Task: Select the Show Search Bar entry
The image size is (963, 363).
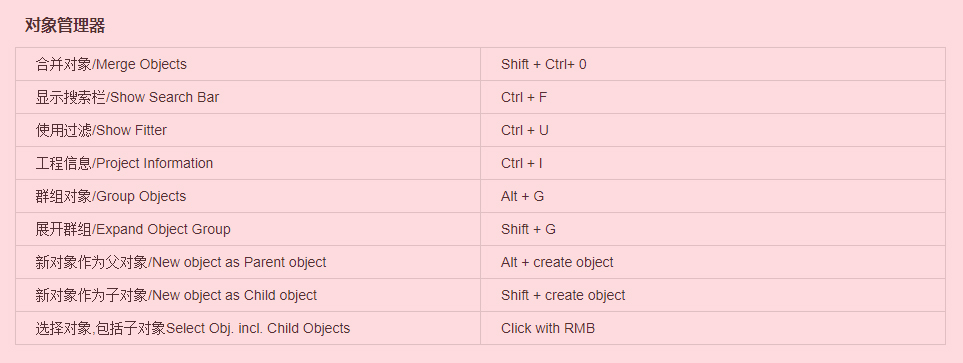Action: click(x=127, y=98)
